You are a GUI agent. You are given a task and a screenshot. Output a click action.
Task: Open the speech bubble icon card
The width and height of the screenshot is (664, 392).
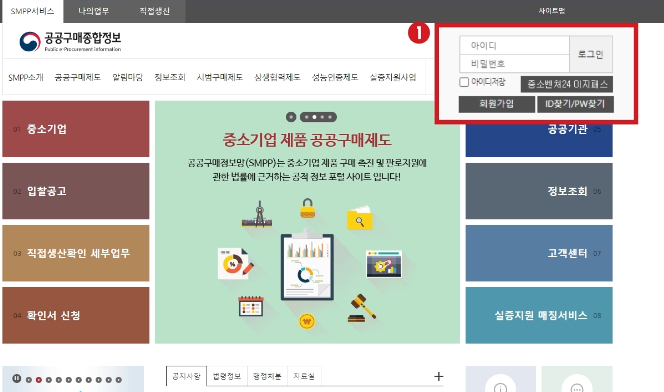[577, 379]
